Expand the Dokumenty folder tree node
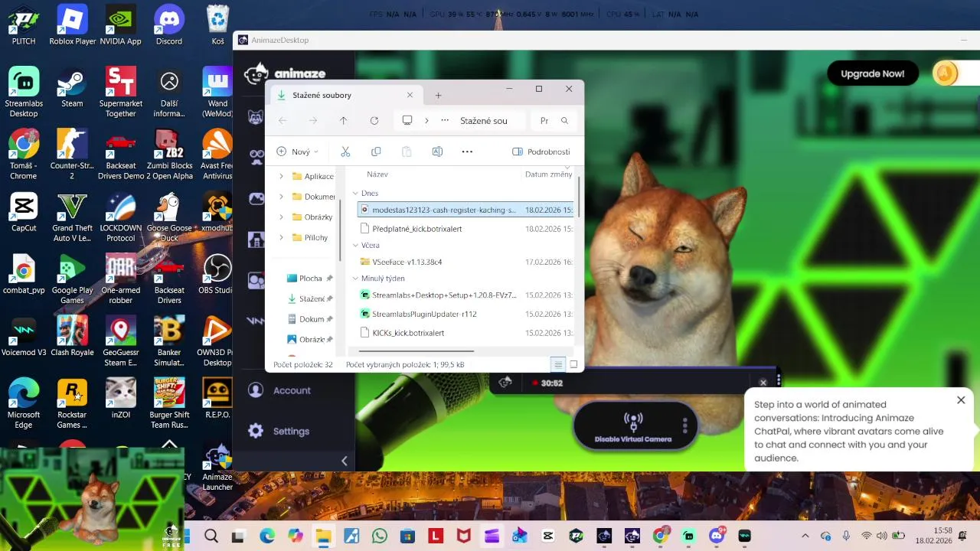This screenshot has height=551, width=980. coord(281,197)
